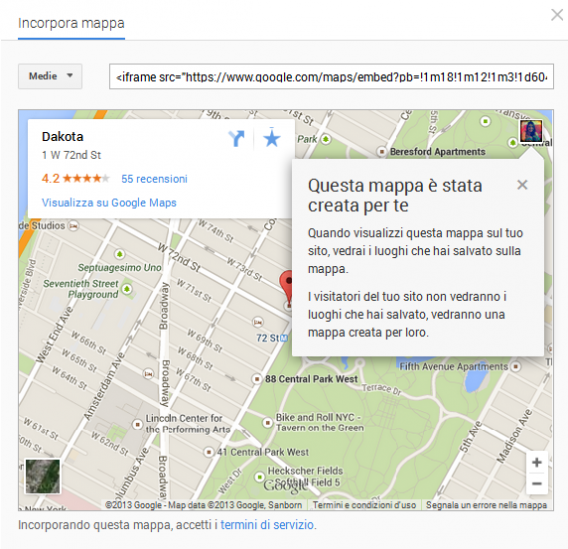
Task: Click the Beresford Apartments marker icon
Action: tap(381, 151)
